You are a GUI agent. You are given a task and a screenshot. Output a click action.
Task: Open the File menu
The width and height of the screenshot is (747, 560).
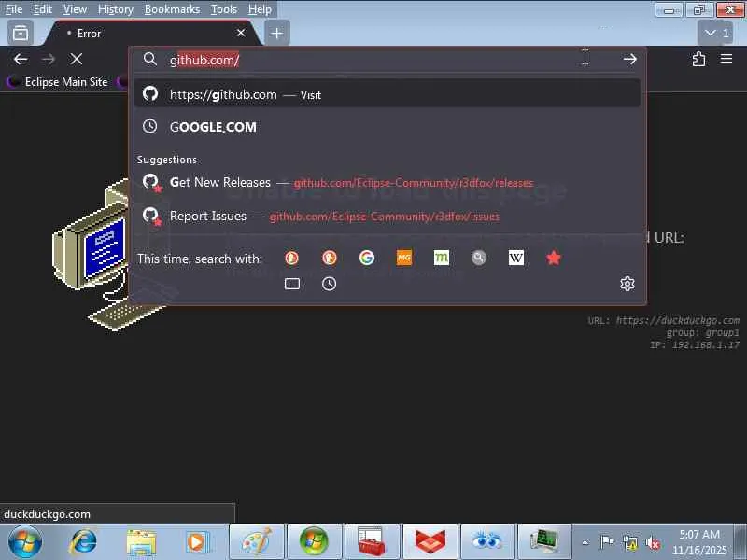click(14, 9)
